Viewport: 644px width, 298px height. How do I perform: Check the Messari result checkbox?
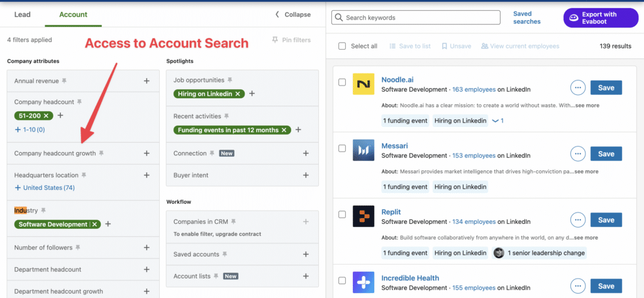point(342,148)
